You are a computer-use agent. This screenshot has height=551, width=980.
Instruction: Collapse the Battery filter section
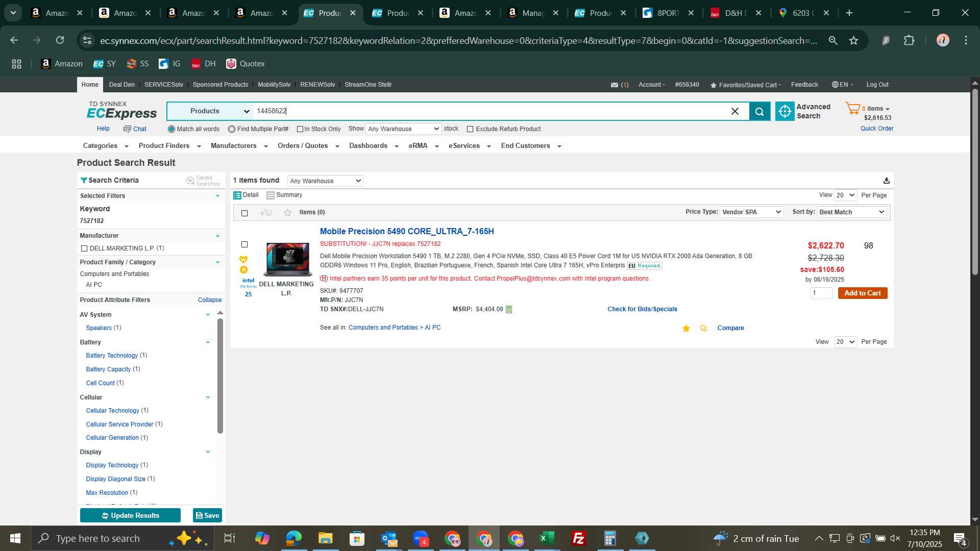208,342
